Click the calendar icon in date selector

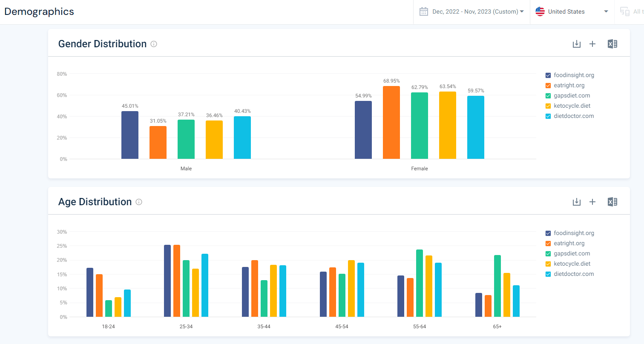click(x=424, y=11)
